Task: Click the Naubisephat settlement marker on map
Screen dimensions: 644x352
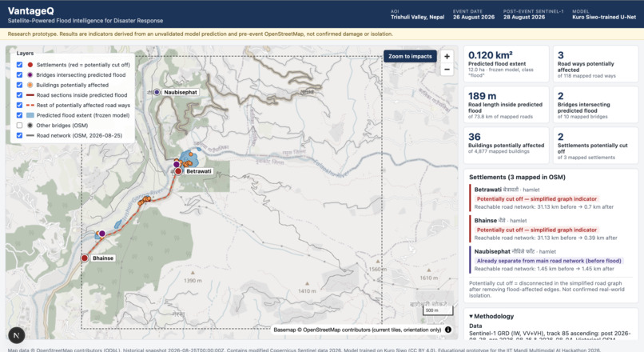Action: coord(157,92)
